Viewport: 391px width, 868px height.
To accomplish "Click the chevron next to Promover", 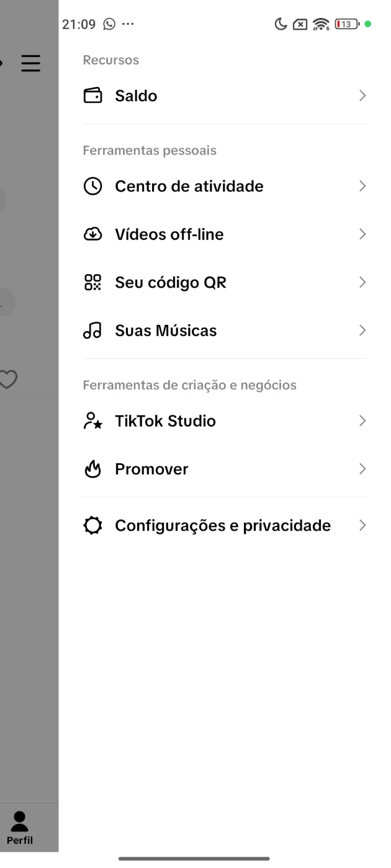I will pyautogui.click(x=362, y=469).
